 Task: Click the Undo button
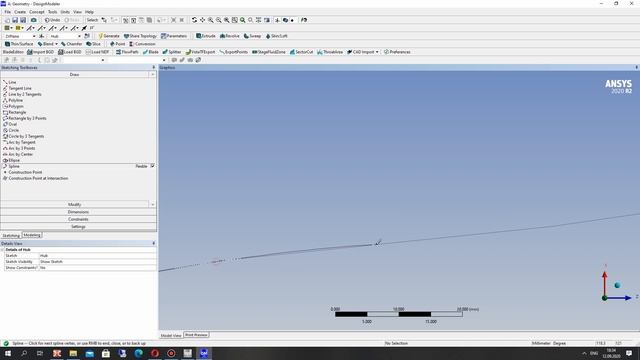[x=52, y=20]
